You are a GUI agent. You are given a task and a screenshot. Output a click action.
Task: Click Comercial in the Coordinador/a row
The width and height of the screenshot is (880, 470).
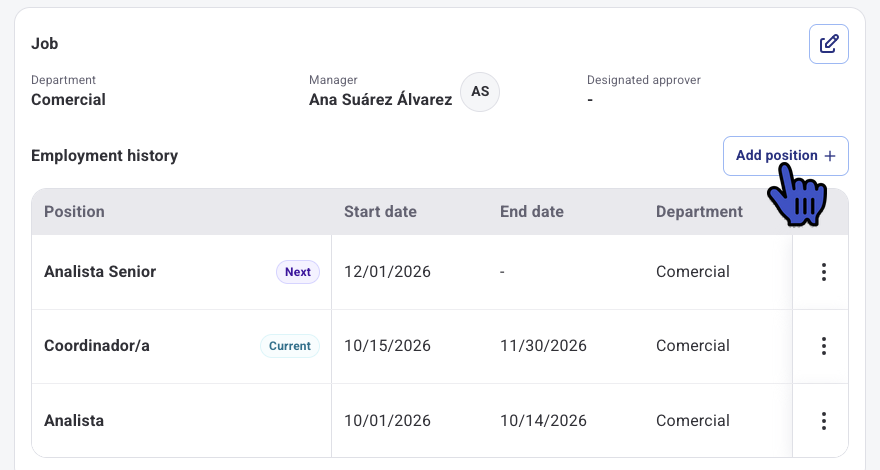[693, 346]
